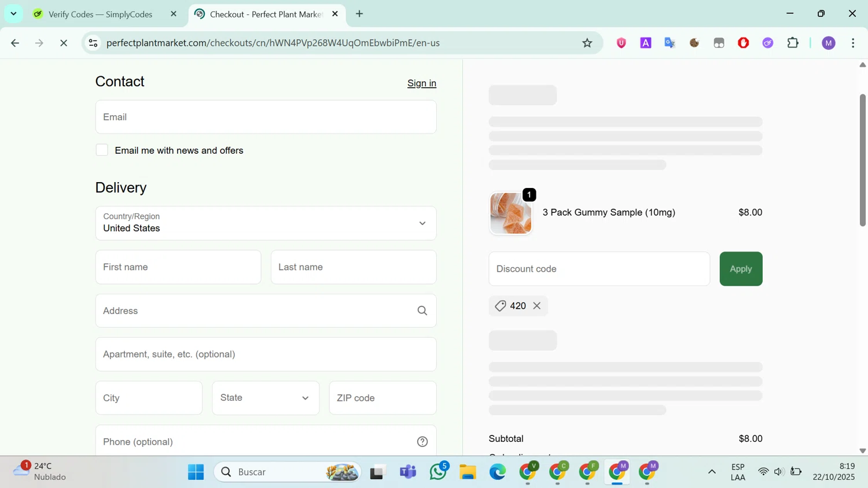Open the purple A extension icon
868x488 pixels.
[x=646, y=43]
